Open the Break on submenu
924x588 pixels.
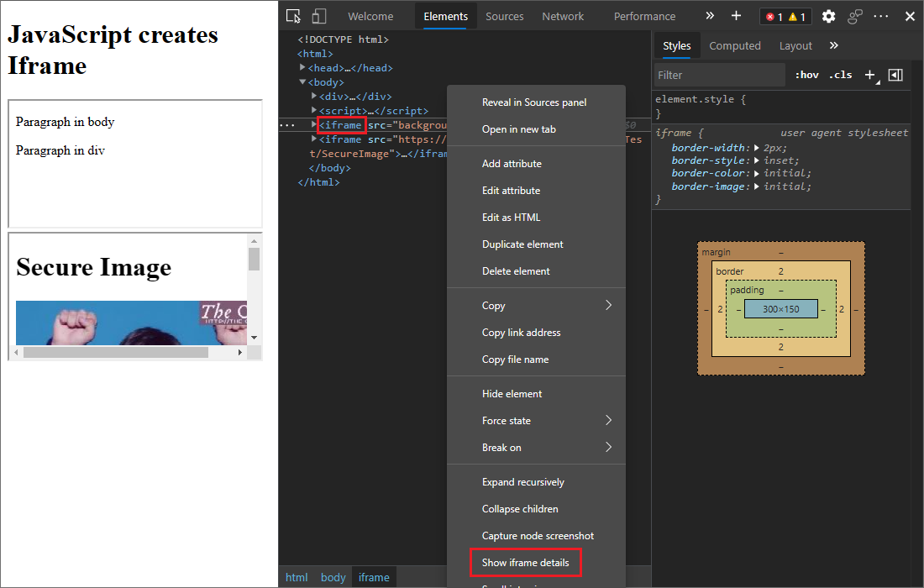pos(536,447)
